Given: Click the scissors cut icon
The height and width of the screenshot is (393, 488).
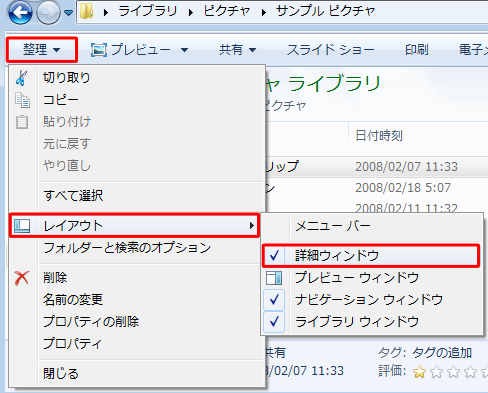Looking at the screenshot, I should (22, 78).
